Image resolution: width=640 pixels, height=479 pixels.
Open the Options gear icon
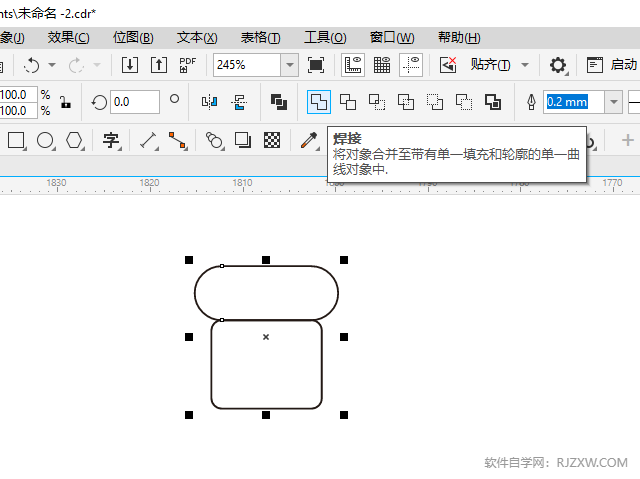558,65
